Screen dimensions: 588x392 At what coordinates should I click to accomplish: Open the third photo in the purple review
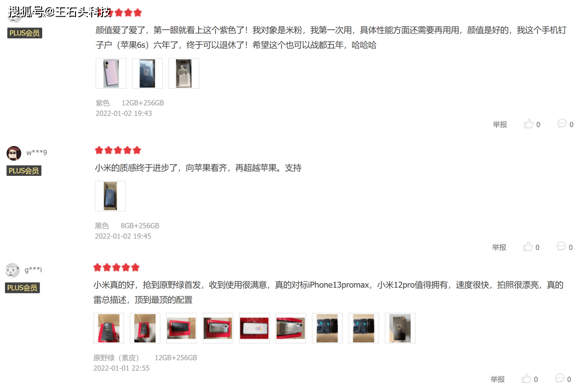[184, 73]
